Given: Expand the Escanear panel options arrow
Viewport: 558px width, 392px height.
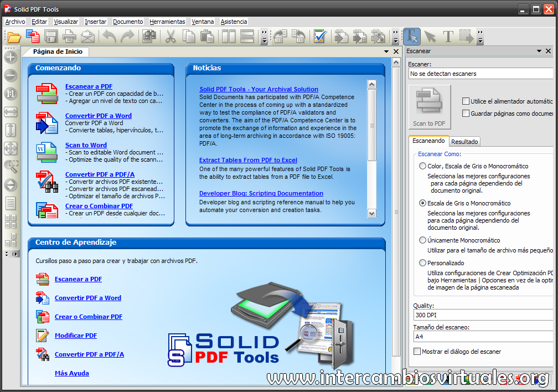Looking at the screenshot, I should pos(539,51).
